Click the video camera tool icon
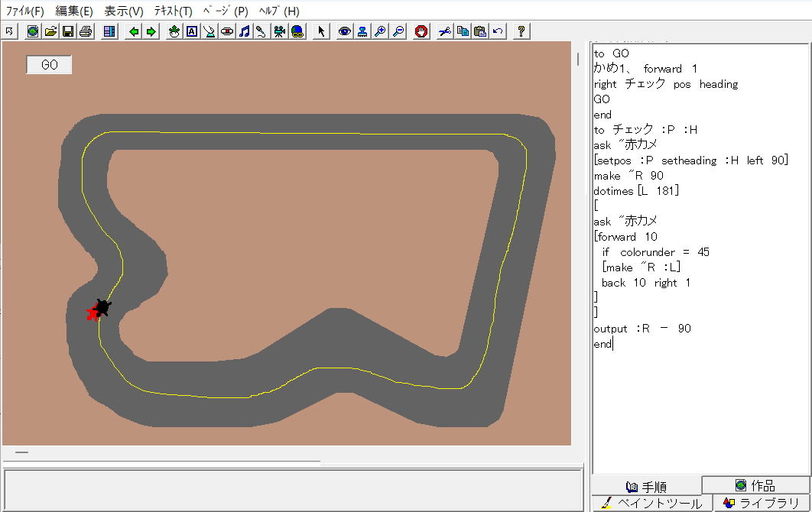The image size is (812, 512). (280, 31)
